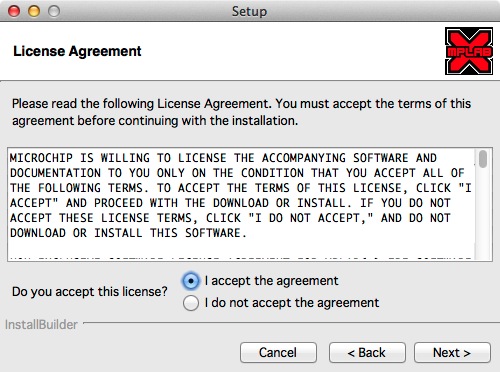
Task: Select the "I do not accept the agreement" radio button
Action: [x=191, y=303]
